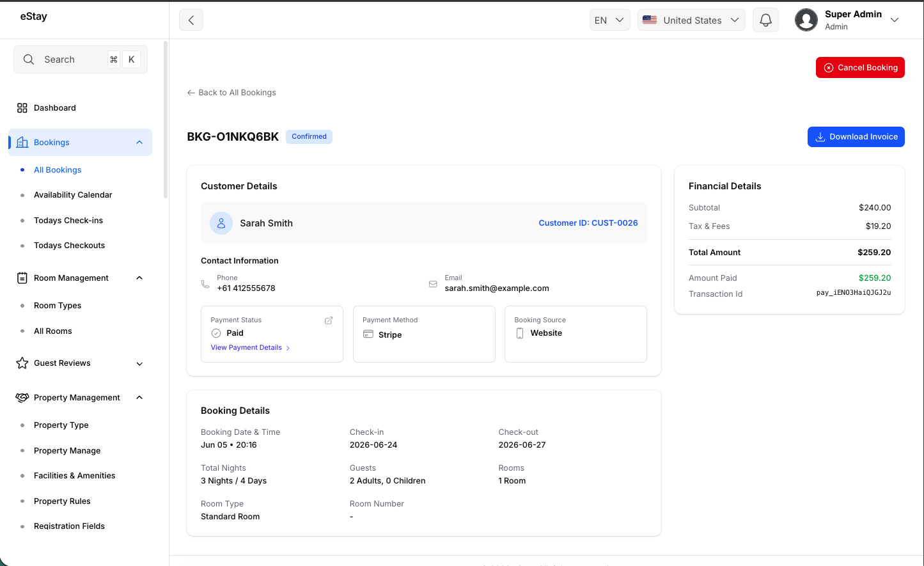Screen dimensions: 924x566
Task: Collapse the Bookings menu chevron
Action: pyautogui.click(x=139, y=143)
